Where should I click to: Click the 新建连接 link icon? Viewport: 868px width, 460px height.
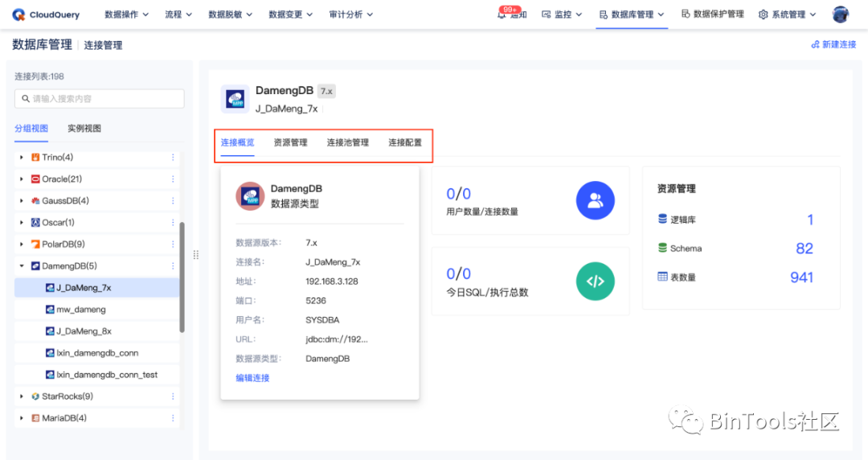pyautogui.click(x=816, y=44)
